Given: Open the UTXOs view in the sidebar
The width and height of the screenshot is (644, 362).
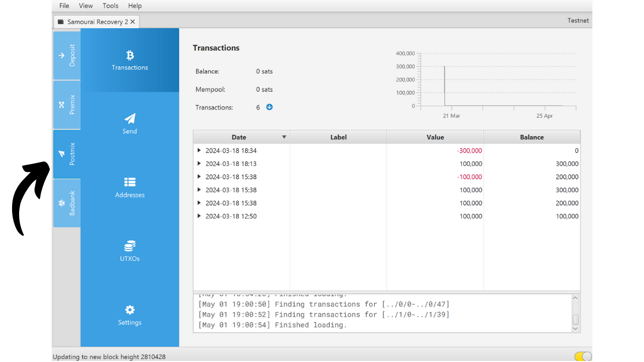Looking at the screenshot, I should click(x=130, y=251).
